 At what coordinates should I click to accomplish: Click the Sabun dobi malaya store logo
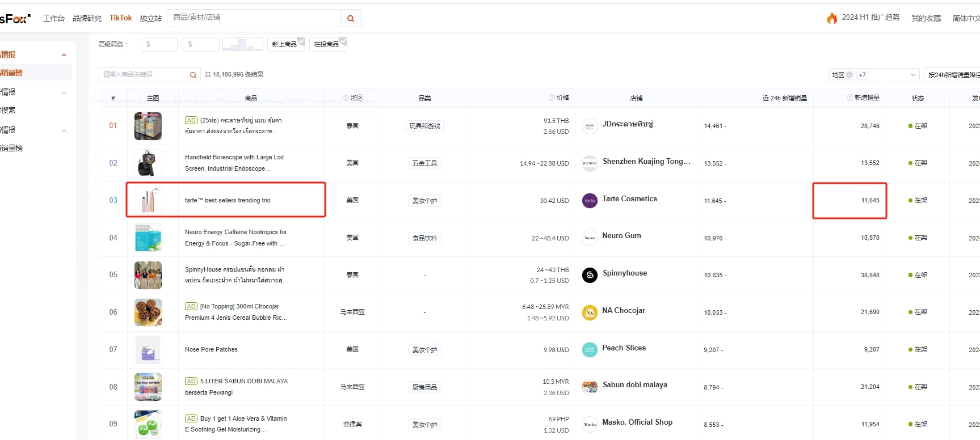pyautogui.click(x=590, y=387)
